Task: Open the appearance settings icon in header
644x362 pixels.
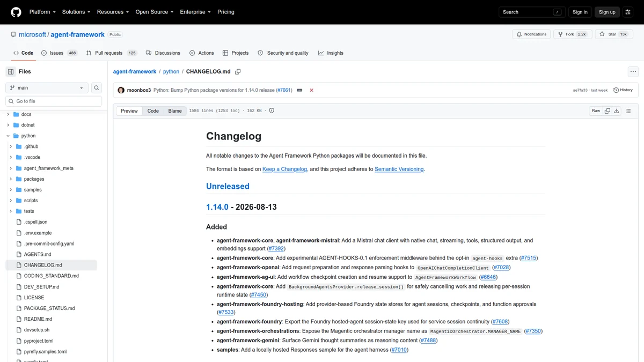Action: 628,12
